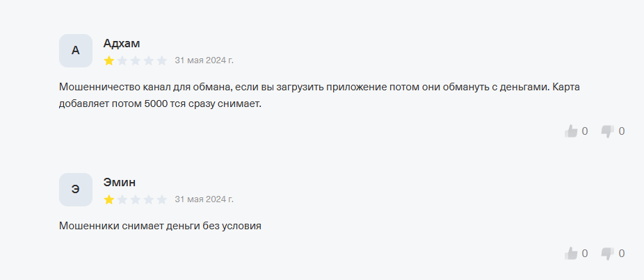Click the fifth star in Эмин's rating
This screenshot has width=644, height=280.
click(x=162, y=199)
